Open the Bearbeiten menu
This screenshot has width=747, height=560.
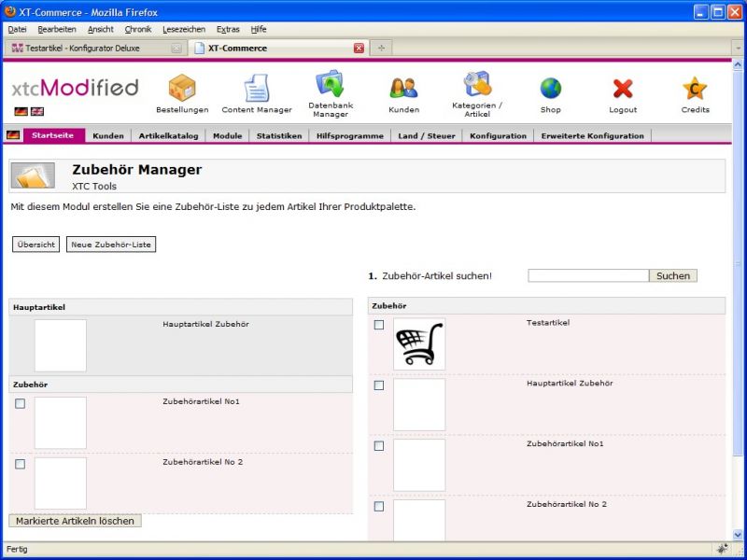[x=57, y=29]
